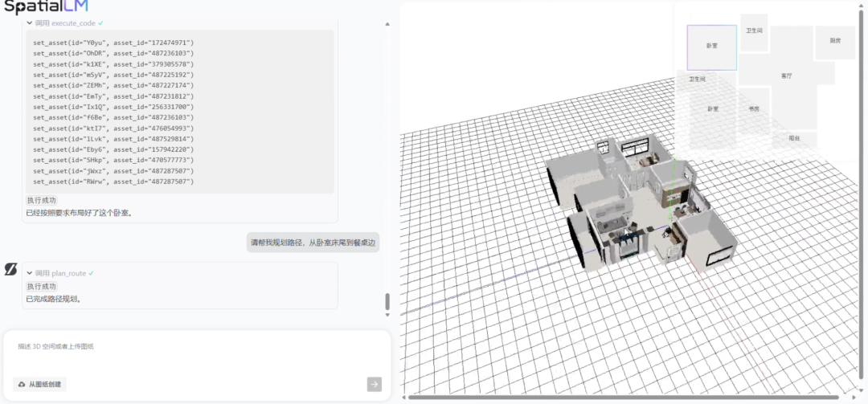The image size is (868, 404).
Task: Click code line with id "RWrw"
Action: point(113,182)
